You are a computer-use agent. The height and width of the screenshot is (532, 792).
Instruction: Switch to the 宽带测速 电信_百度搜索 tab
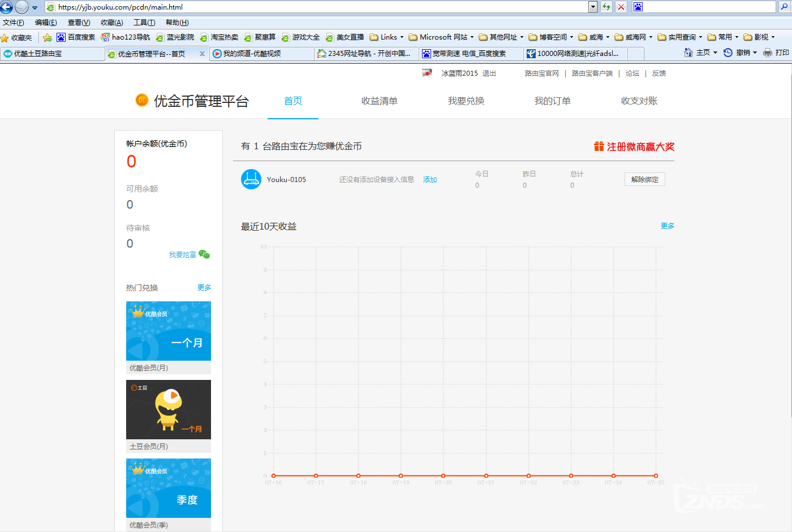coord(471,54)
